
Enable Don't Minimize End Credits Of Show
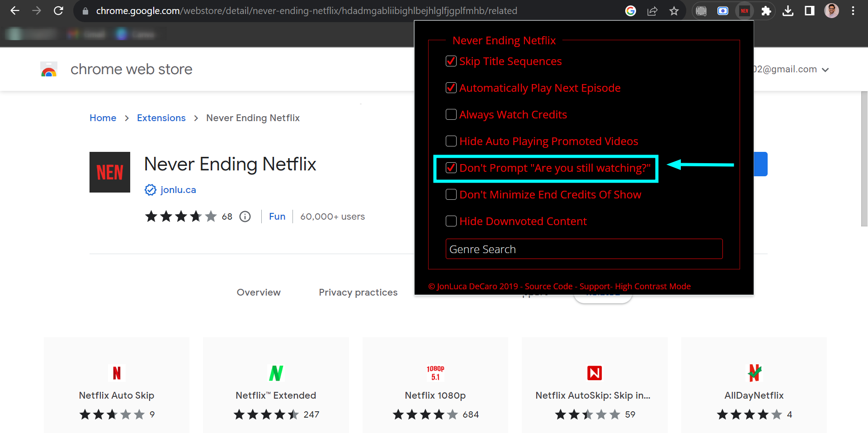click(x=451, y=194)
